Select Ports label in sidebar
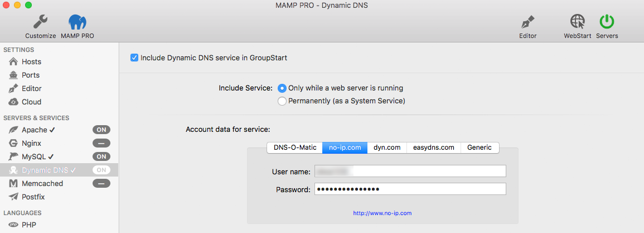The image size is (644, 233). point(31,75)
